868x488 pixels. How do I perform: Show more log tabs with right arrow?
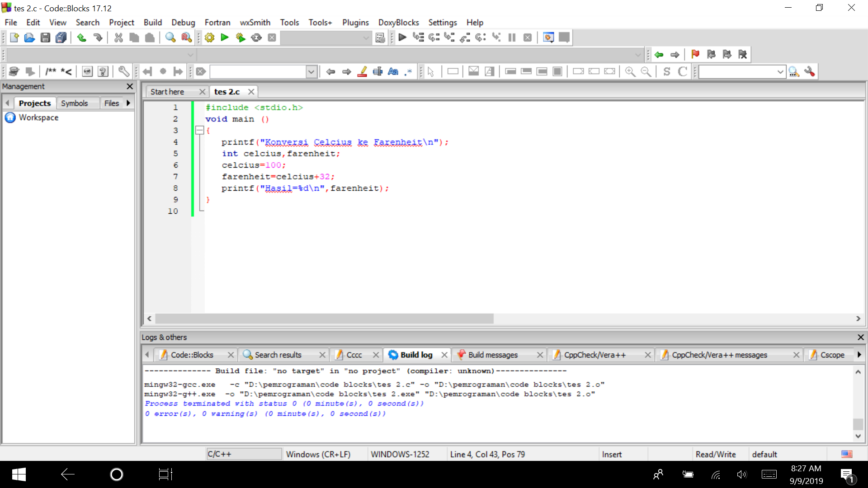coord(859,355)
